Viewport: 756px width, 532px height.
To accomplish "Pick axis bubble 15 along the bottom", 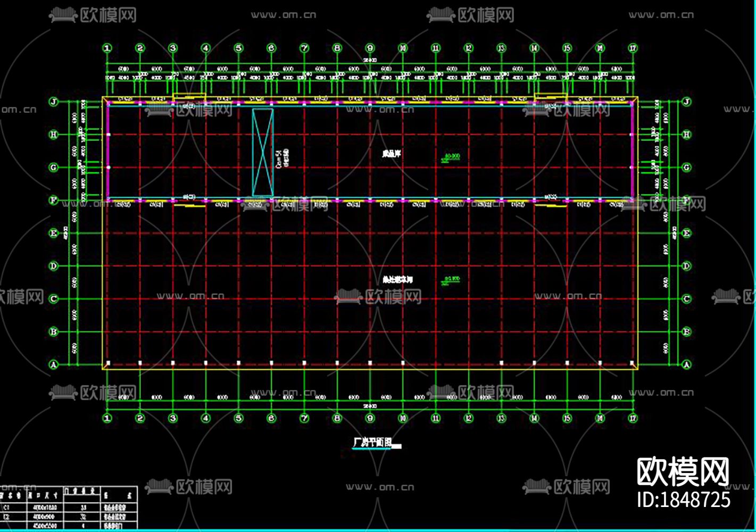I will point(567,418).
